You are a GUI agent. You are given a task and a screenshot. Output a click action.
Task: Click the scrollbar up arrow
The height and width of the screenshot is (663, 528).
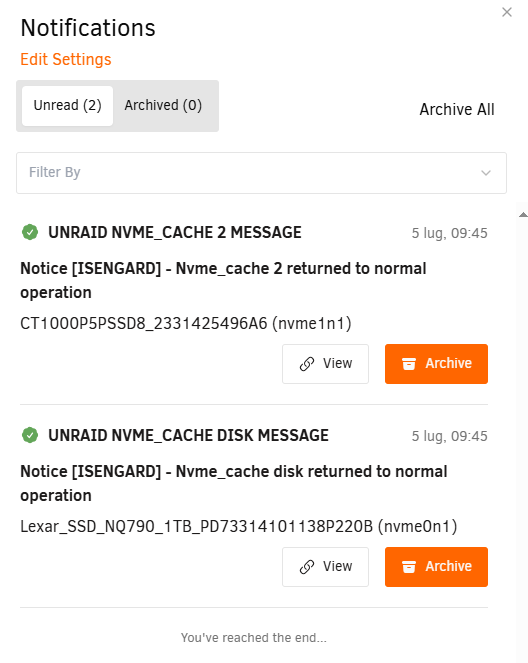pos(523,215)
